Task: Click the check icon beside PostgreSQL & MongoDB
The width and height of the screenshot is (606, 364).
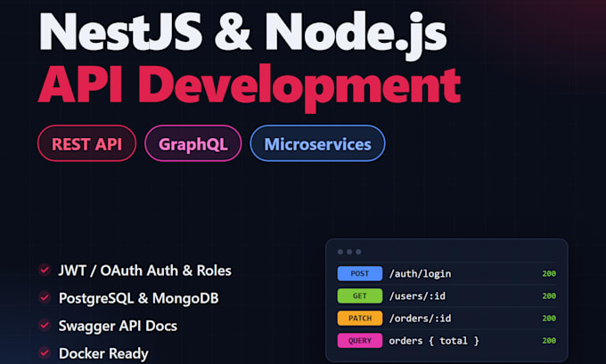Action: [45, 297]
